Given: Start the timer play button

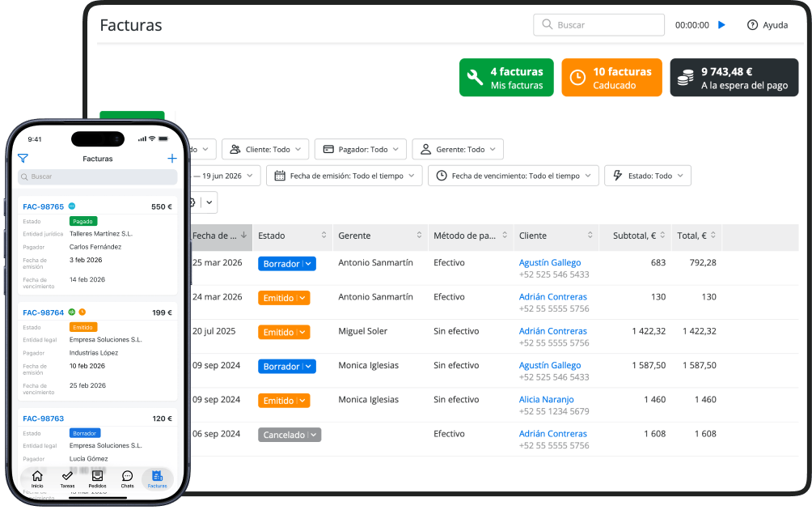Looking at the screenshot, I should pos(721,25).
